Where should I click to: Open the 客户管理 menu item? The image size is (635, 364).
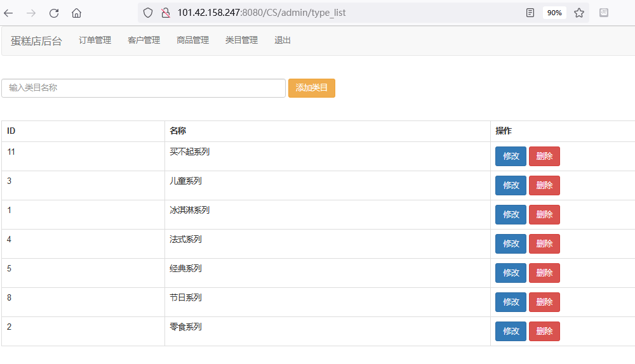click(144, 40)
